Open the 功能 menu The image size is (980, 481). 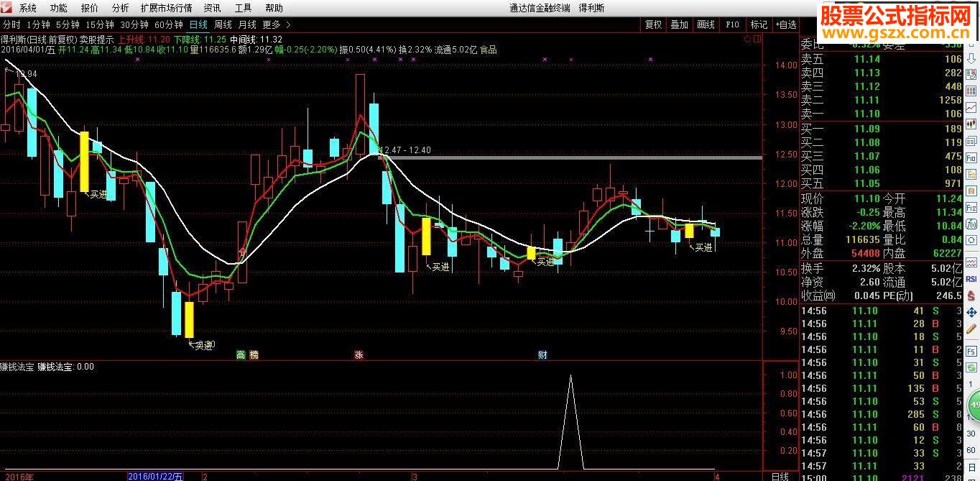pyautogui.click(x=58, y=8)
